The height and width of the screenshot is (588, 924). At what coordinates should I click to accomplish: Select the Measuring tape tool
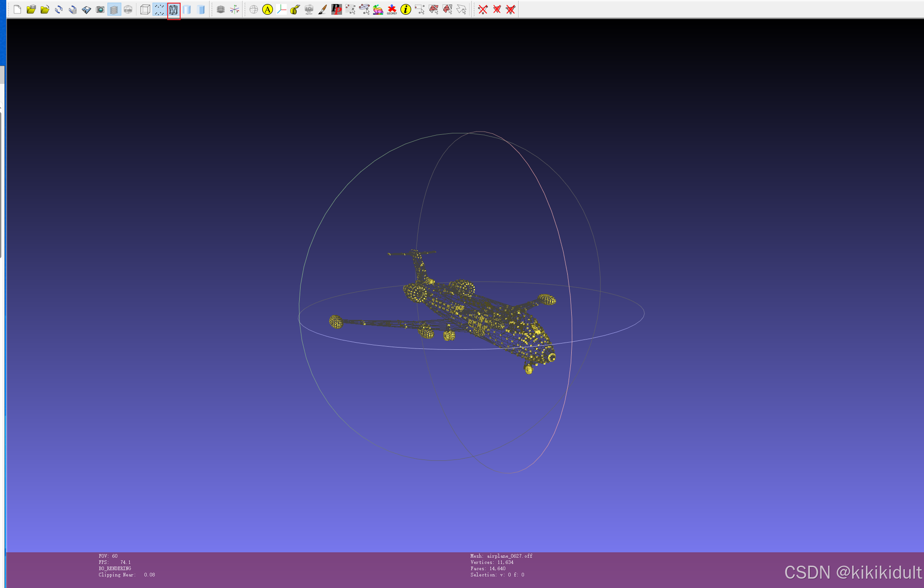pos(295,9)
